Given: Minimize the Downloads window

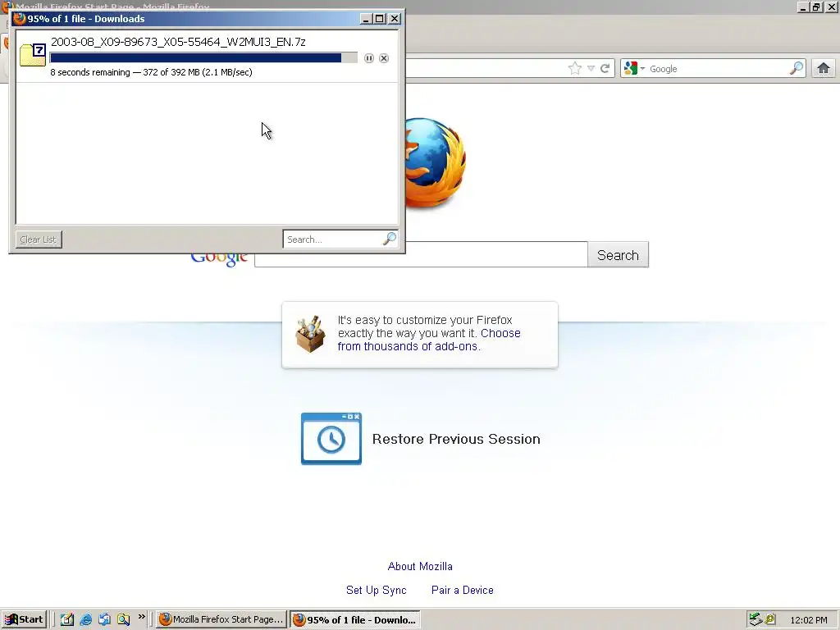Looking at the screenshot, I should [366, 19].
